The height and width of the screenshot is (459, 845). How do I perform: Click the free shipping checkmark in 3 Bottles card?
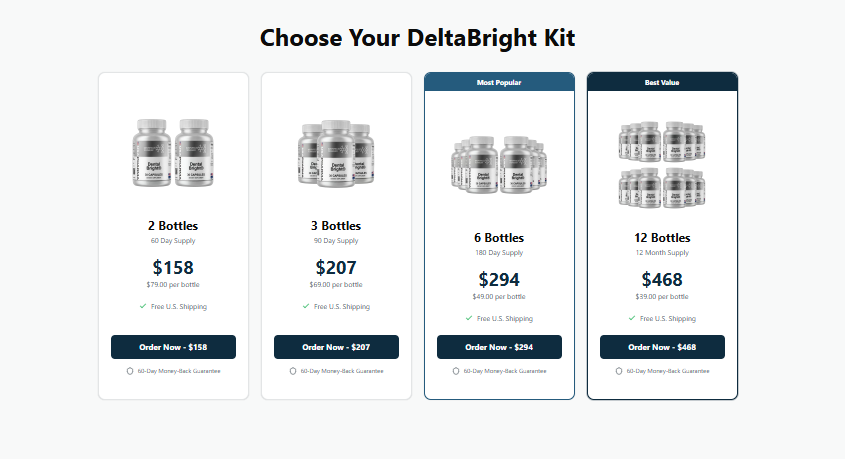click(306, 307)
